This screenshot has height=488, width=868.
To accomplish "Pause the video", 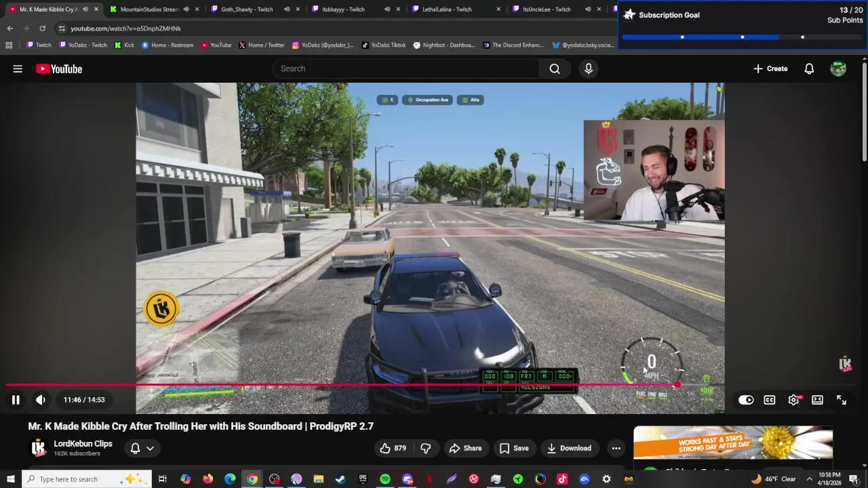I will coord(16,400).
